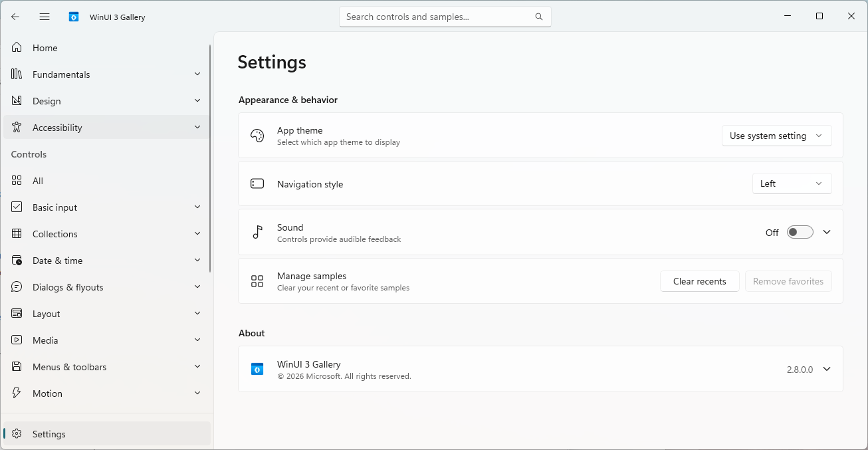Expand the Media chevron

(197, 340)
